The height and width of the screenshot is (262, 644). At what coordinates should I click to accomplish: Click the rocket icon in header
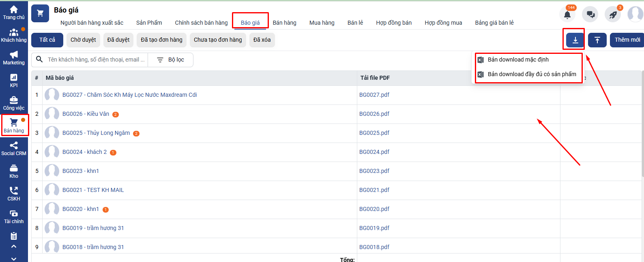pos(613,15)
